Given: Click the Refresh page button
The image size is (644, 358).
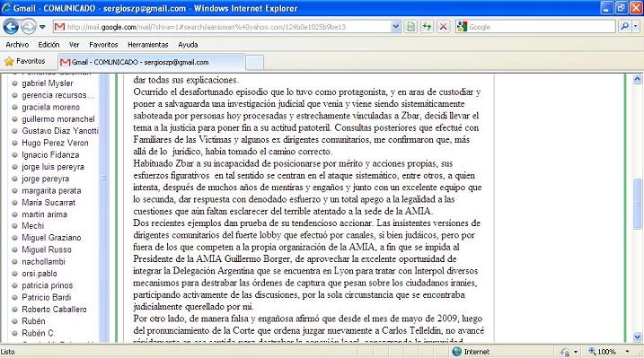Looking at the screenshot, I should (427, 27).
